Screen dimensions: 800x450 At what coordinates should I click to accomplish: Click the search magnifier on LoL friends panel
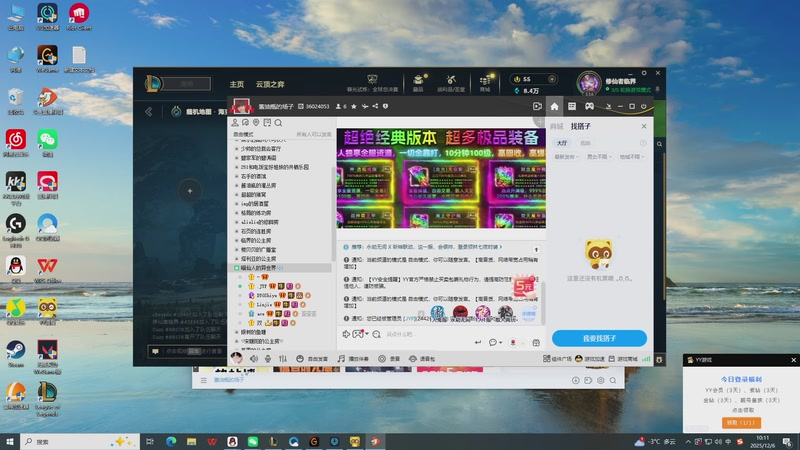(659, 144)
